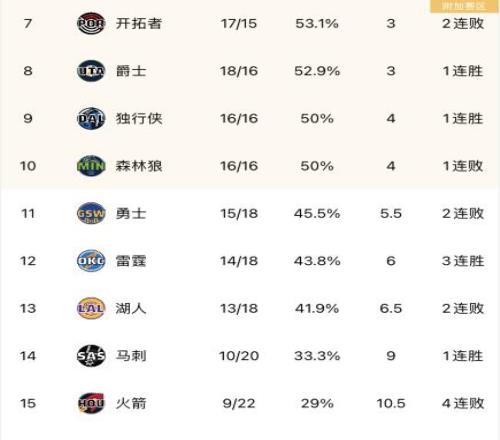Image resolution: width=500 pixels, height=440 pixels.
Task: Tap the 4连败 streak for 火箭
Action: 463,403
